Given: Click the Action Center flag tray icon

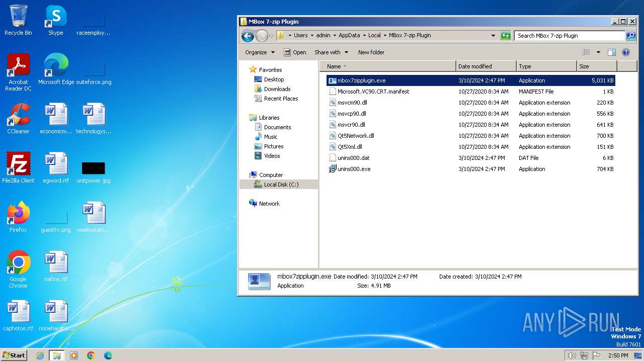Looking at the screenshot, I should point(596,355).
